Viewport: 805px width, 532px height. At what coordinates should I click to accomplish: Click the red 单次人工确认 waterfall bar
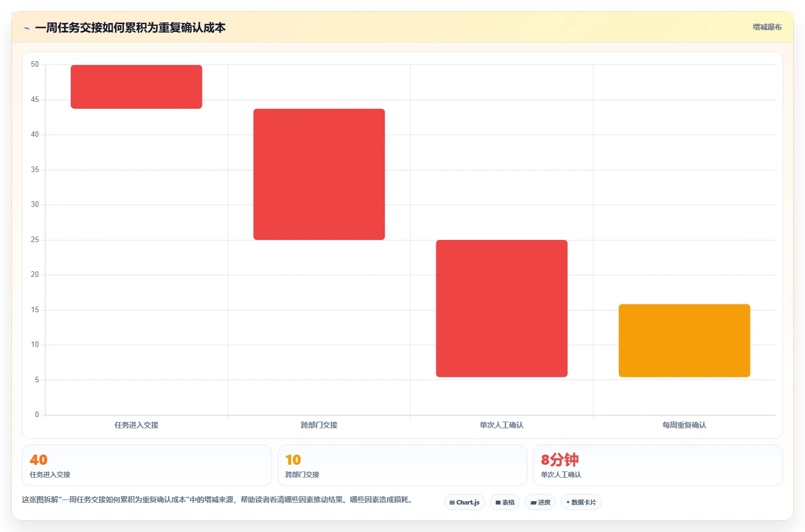click(502, 308)
